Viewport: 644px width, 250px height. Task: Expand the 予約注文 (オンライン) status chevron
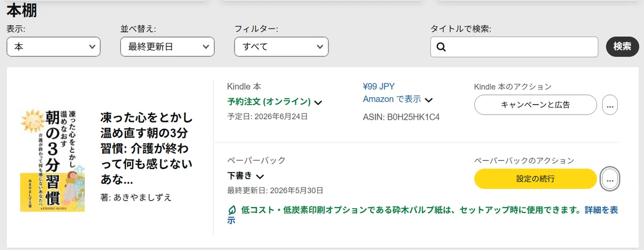(x=318, y=102)
